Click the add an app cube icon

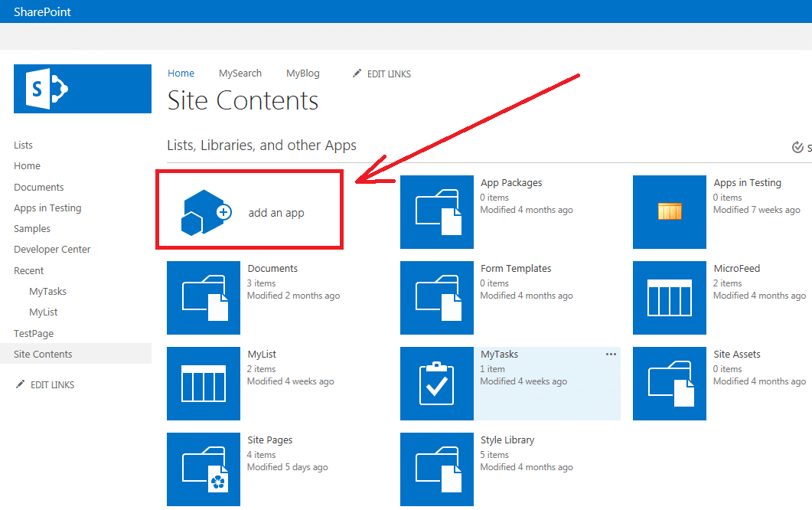click(206, 213)
